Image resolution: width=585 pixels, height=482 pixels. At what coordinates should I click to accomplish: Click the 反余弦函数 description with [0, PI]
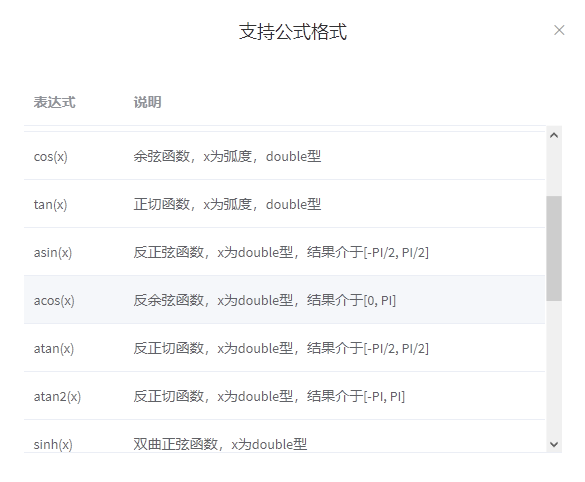[x=265, y=300]
